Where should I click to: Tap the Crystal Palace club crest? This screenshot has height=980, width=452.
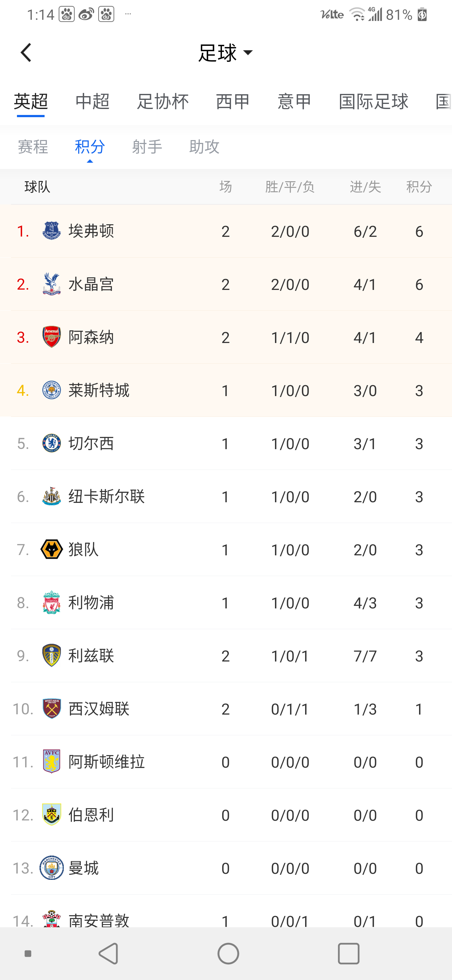click(x=51, y=284)
